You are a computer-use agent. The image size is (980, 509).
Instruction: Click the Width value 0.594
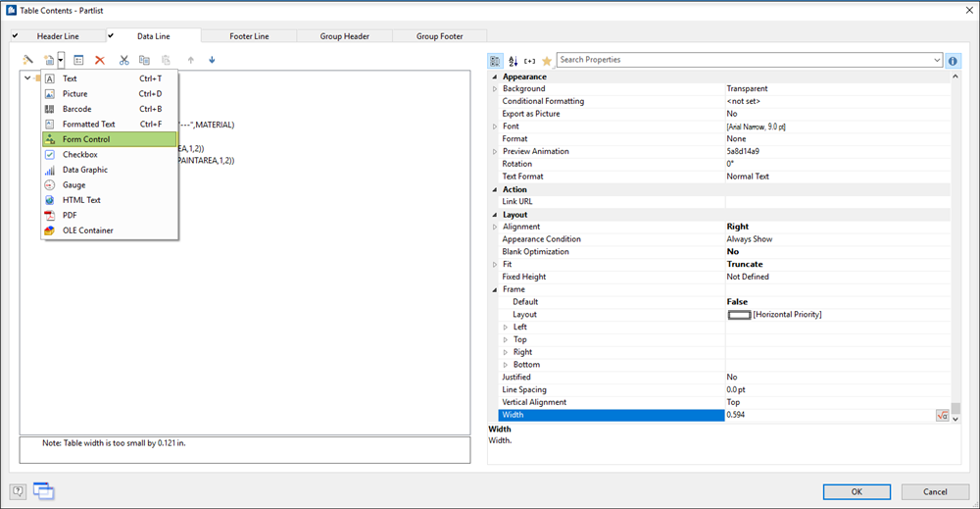[x=736, y=415]
